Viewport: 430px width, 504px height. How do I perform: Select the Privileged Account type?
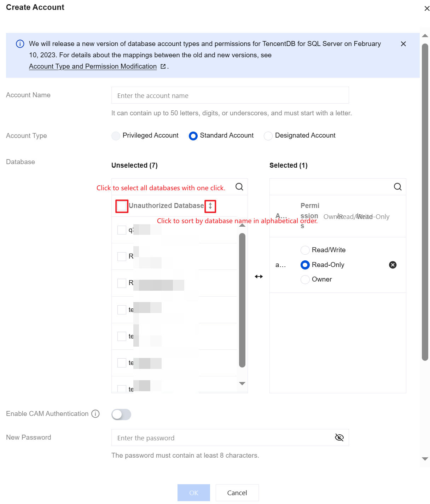(x=116, y=135)
